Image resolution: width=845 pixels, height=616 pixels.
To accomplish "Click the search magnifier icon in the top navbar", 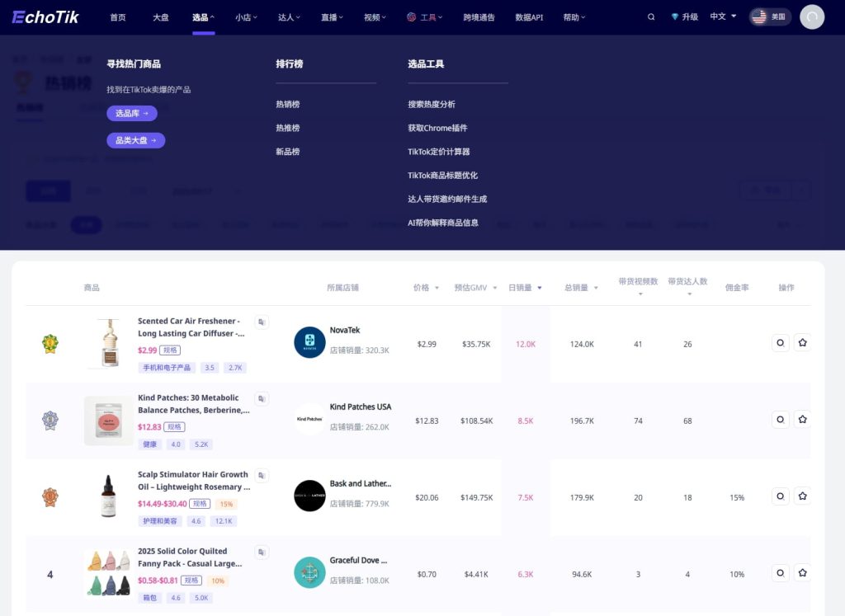I will tap(651, 16).
